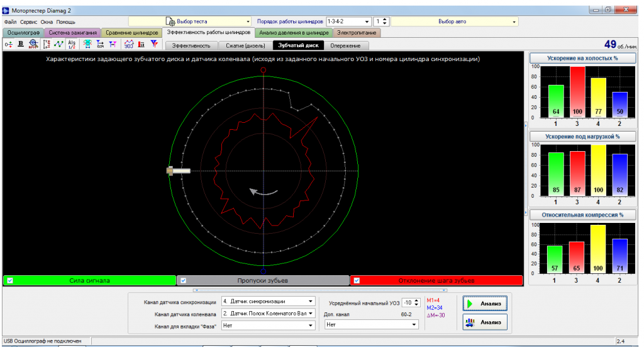Click the Acceleration at idle % header
644x347 pixels.
(582, 58)
